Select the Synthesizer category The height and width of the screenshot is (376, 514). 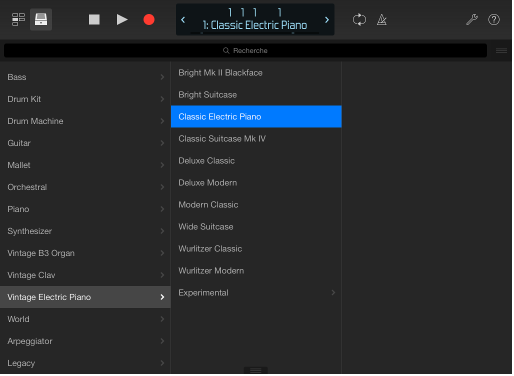point(85,231)
